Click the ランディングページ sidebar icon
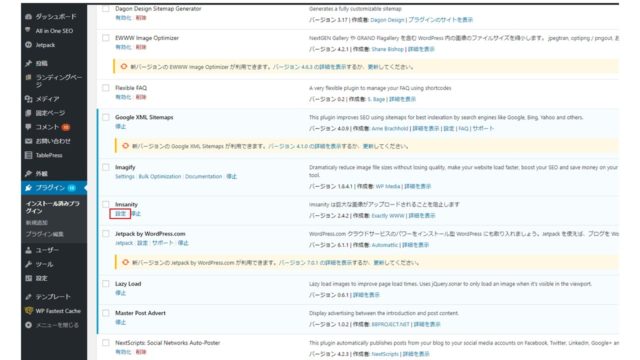The width and height of the screenshot is (640, 360). [28, 77]
